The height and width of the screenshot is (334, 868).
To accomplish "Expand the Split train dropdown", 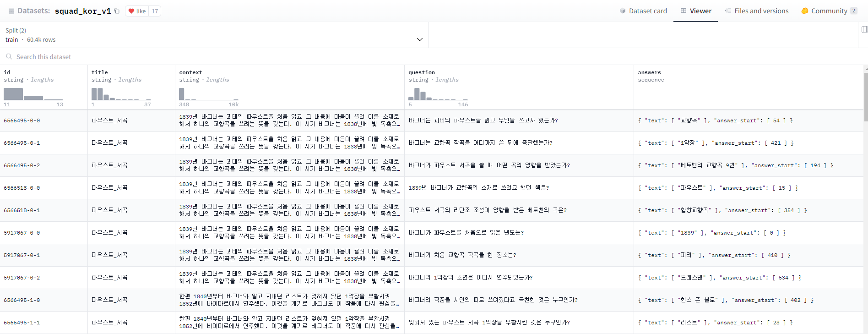I will tap(214, 35).
